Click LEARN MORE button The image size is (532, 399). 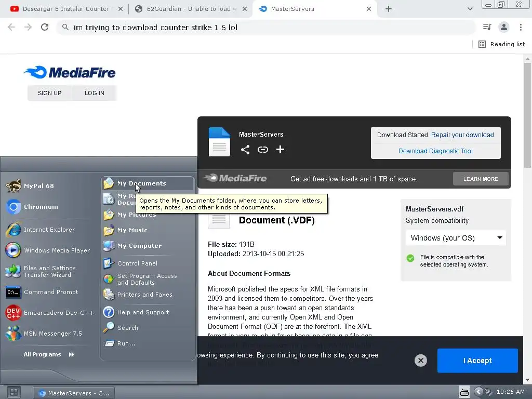tap(481, 179)
